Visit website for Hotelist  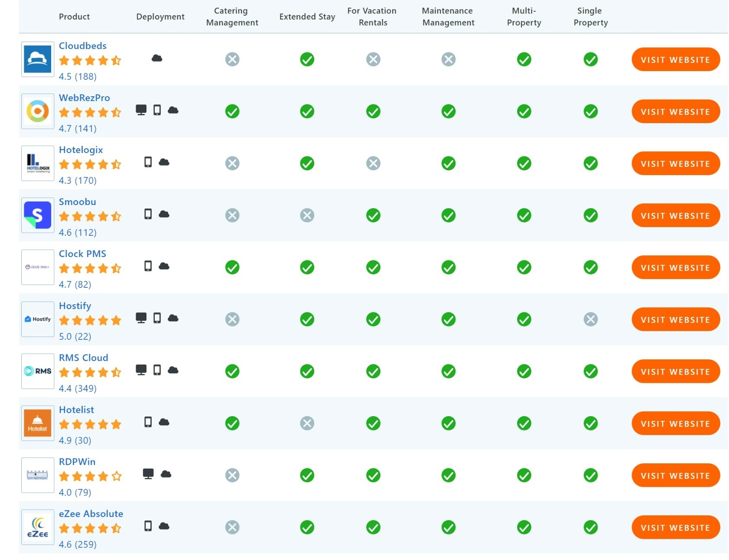675,423
